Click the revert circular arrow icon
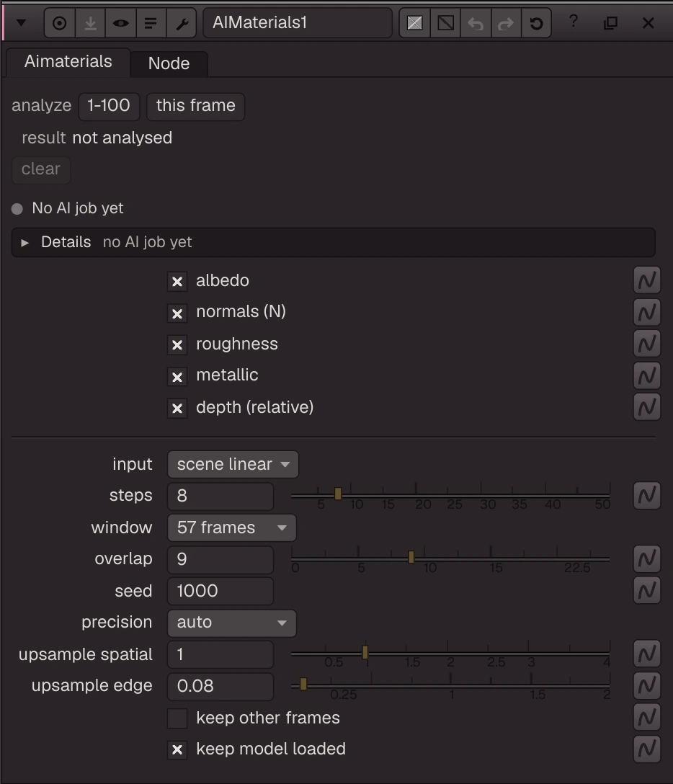The image size is (673, 784). (537, 23)
